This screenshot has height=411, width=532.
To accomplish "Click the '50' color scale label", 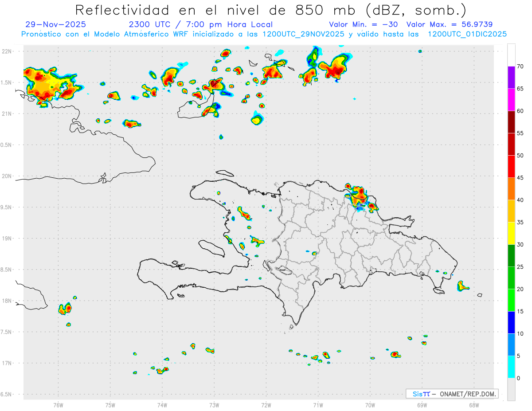I will click(520, 156).
